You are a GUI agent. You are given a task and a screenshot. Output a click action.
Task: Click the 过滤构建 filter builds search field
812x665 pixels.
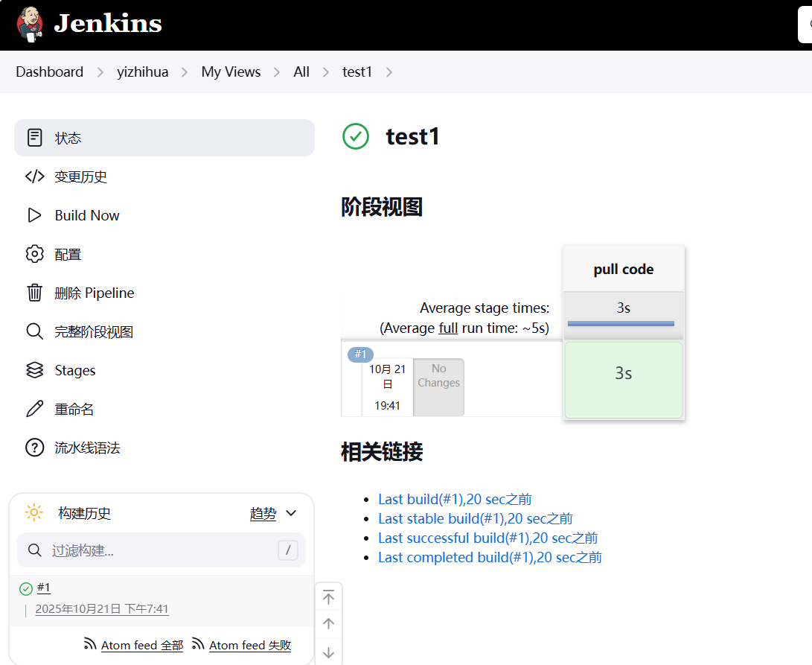[x=162, y=550]
